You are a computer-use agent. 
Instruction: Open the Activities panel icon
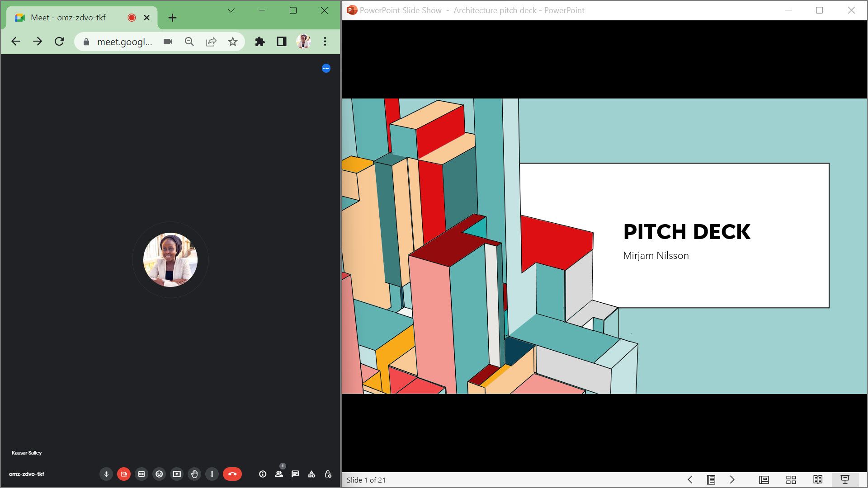coord(311,474)
